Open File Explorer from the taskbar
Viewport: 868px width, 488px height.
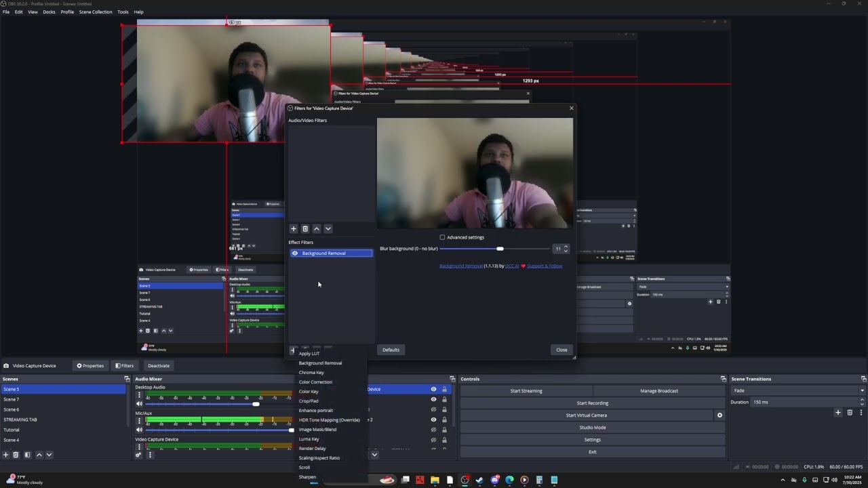pos(435,480)
